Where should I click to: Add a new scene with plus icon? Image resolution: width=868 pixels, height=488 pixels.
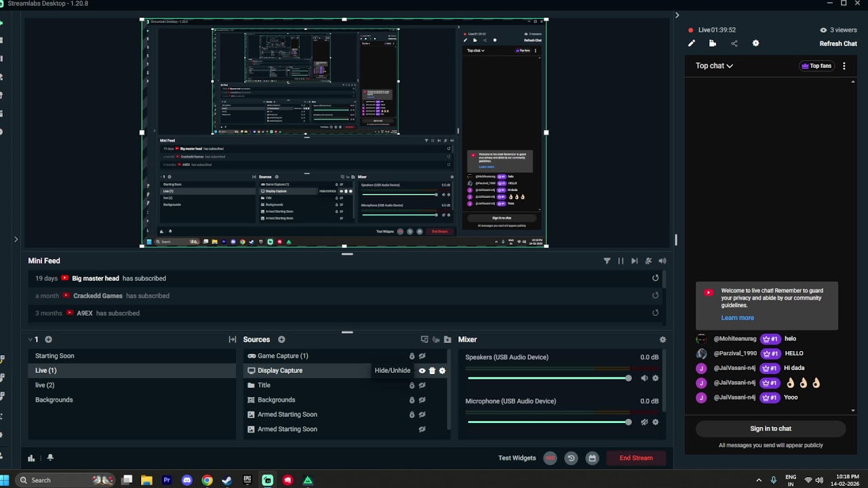coord(48,340)
